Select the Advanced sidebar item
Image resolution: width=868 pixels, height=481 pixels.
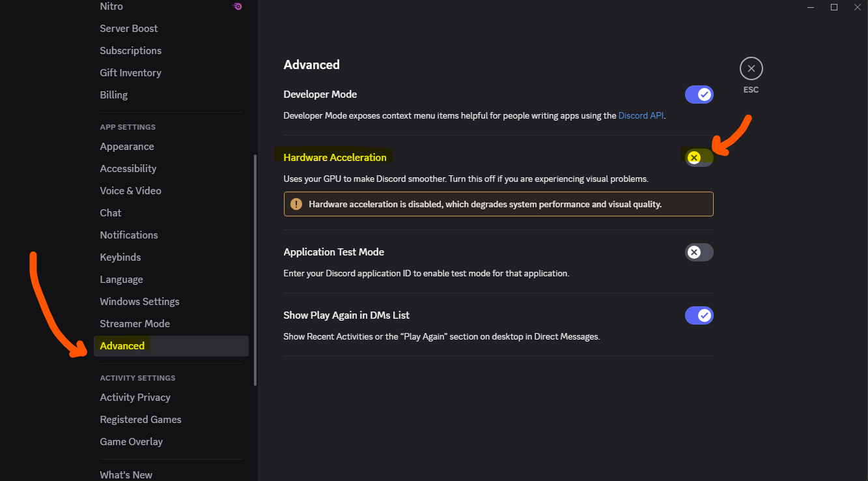coord(171,346)
